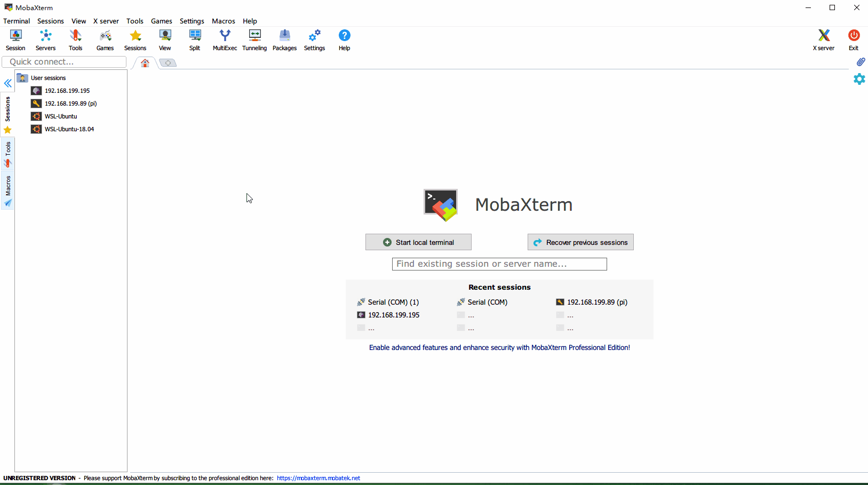Open recent session 192.168.199.89 (pi)
The height and width of the screenshot is (485, 868).
(x=592, y=302)
